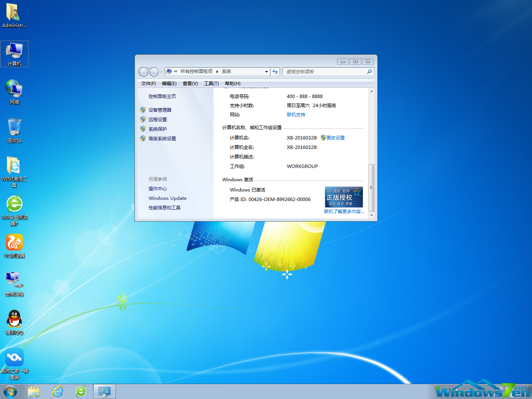Open 性能信息和工具 link

[165, 208]
